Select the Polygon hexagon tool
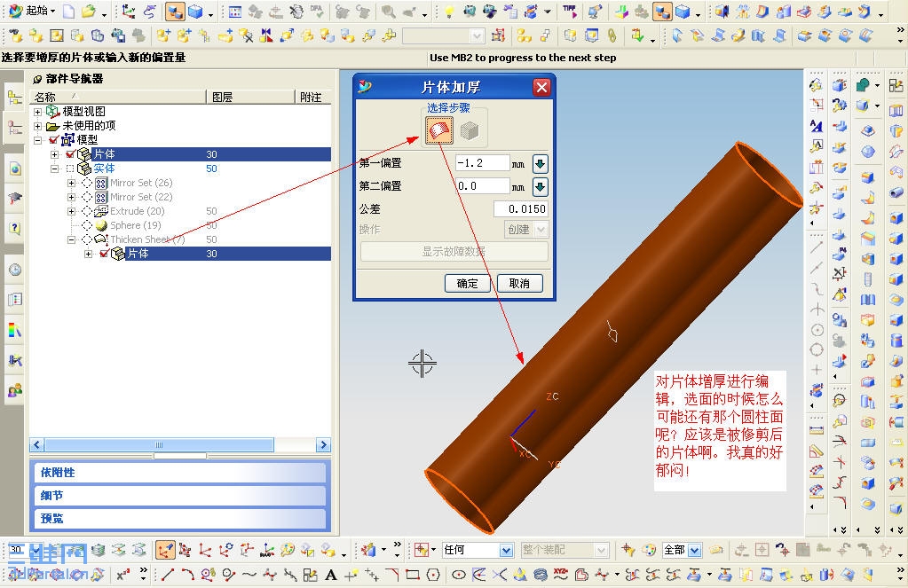The width and height of the screenshot is (908, 588). click(x=432, y=575)
